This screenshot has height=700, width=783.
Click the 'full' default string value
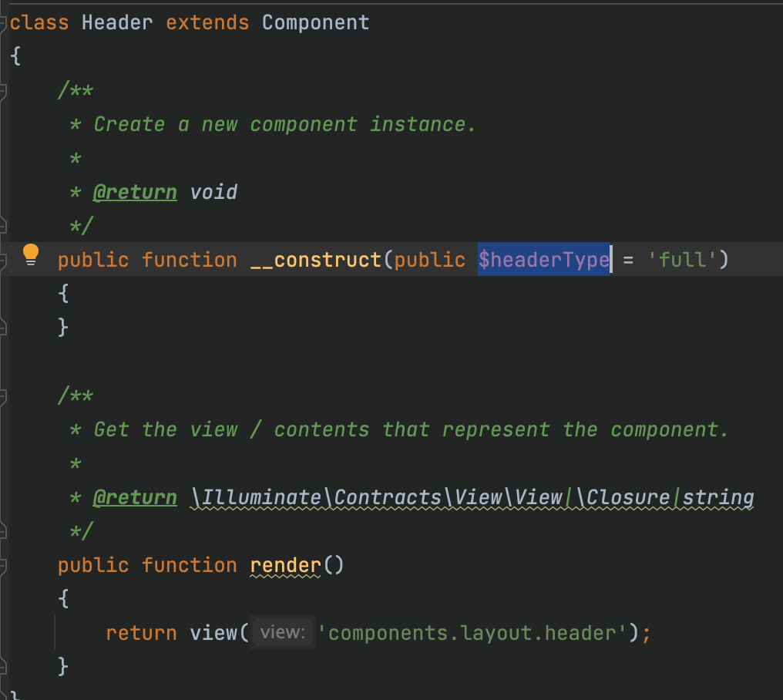682,260
